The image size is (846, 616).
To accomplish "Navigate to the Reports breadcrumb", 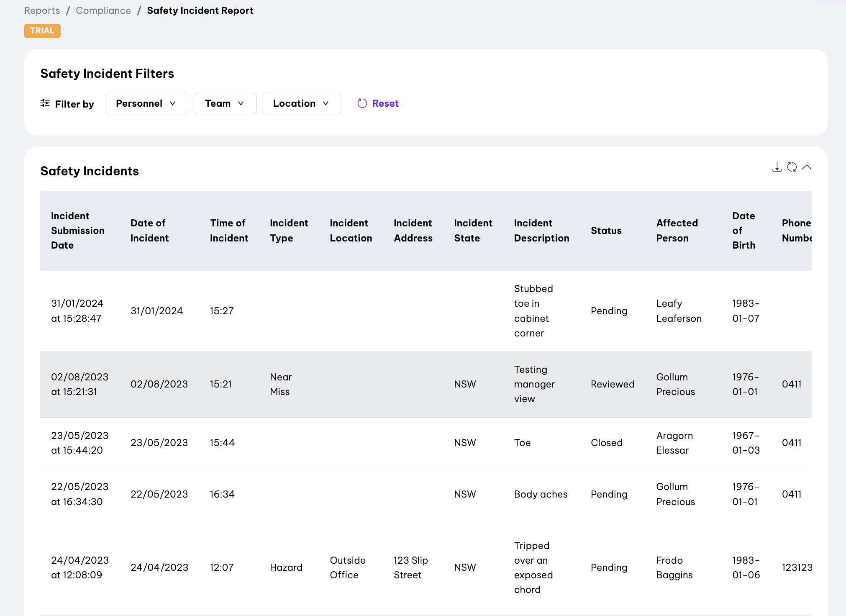I will tap(42, 10).
